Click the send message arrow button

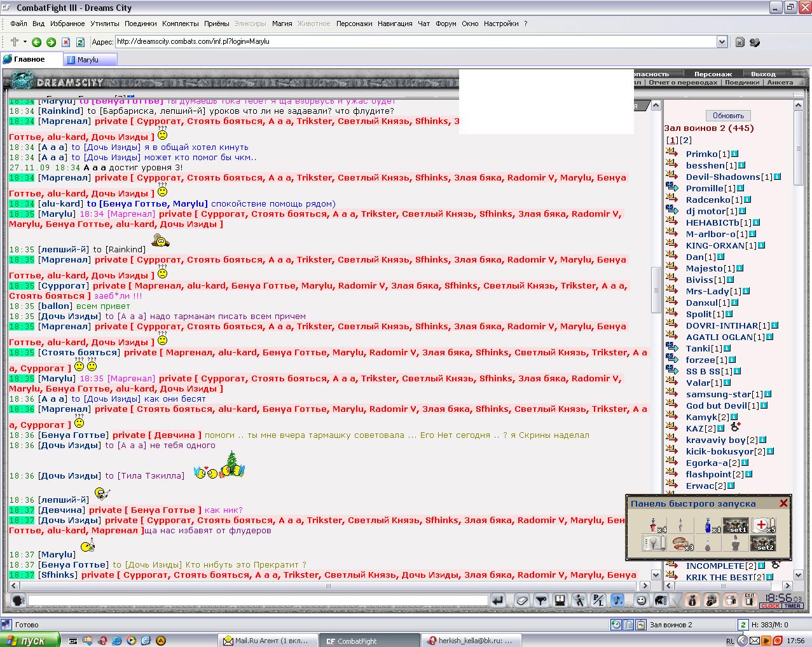pos(498,600)
